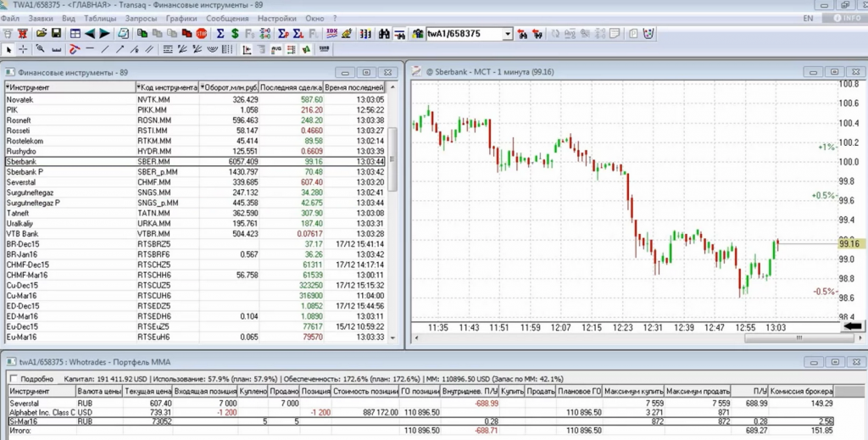The height and width of the screenshot is (440, 868).
Task: Open the twA1/658375 account dropdown
Action: (x=507, y=34)
